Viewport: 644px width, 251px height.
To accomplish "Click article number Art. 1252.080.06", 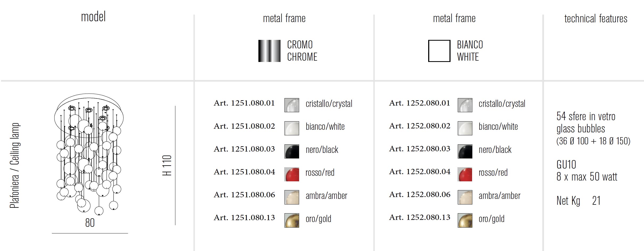I will point(420,195).
